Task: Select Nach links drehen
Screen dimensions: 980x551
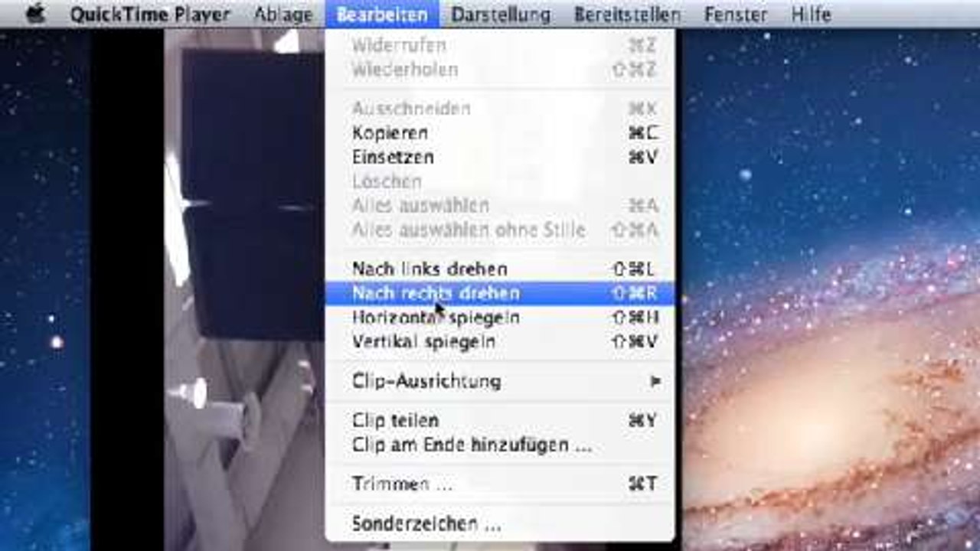Action: tap(500, 269)
